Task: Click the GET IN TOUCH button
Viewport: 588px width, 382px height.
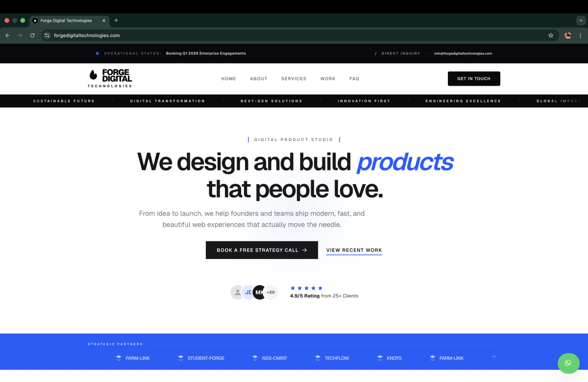Action: [474, 79]
